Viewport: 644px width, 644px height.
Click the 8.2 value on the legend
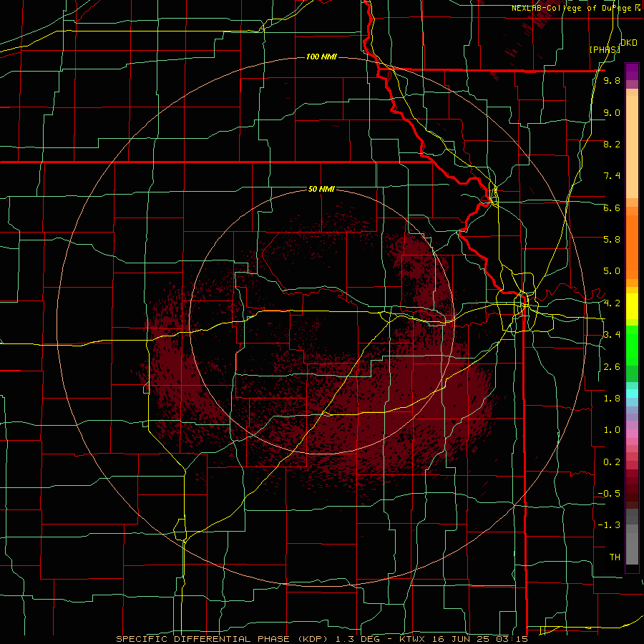tap(612, 144)
